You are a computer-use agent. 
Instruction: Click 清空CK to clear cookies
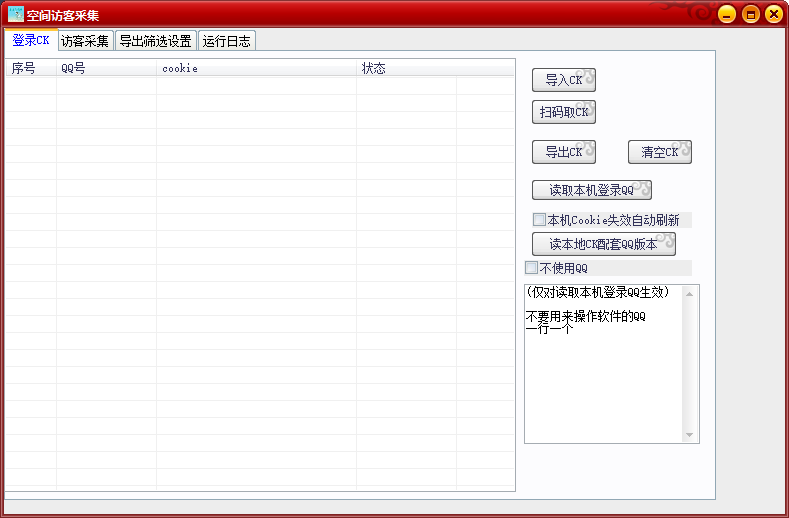[660, 152]
